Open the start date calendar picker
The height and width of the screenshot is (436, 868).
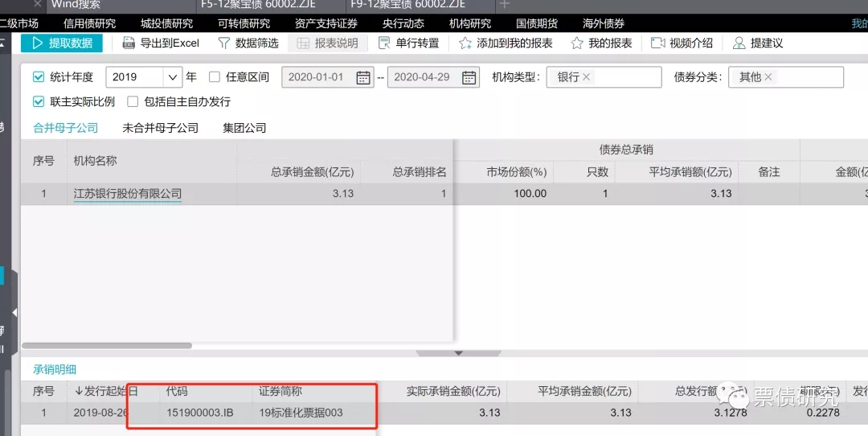(x=363, y=77)
